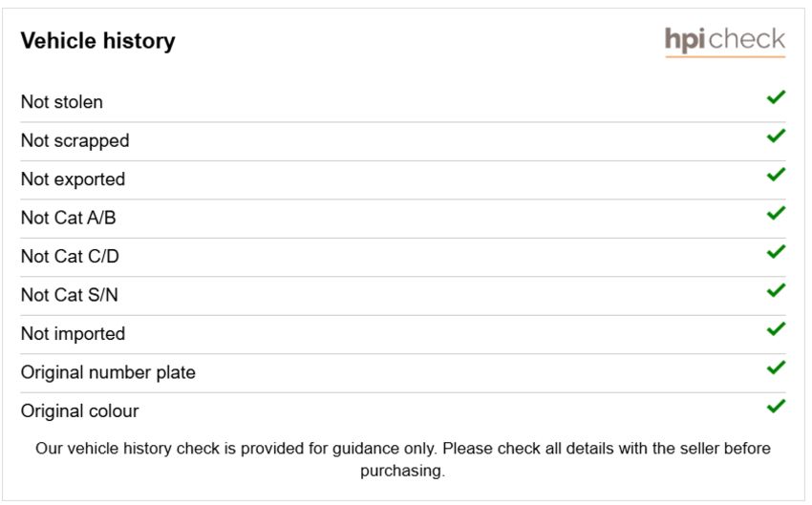Select the Not exported row text
Image resolution: width=812 pixels, height=505 pixels.
(x=73, y=179)
